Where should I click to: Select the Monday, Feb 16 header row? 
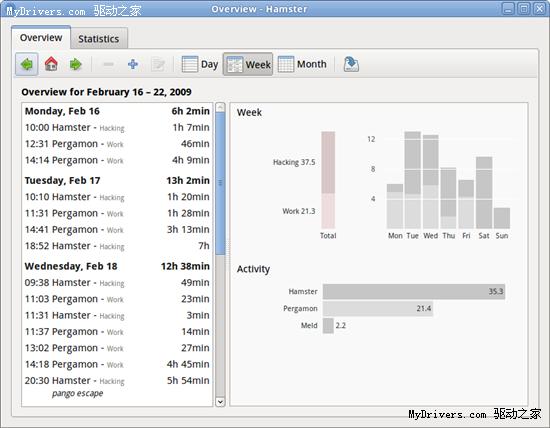click(x=117, y=111)
